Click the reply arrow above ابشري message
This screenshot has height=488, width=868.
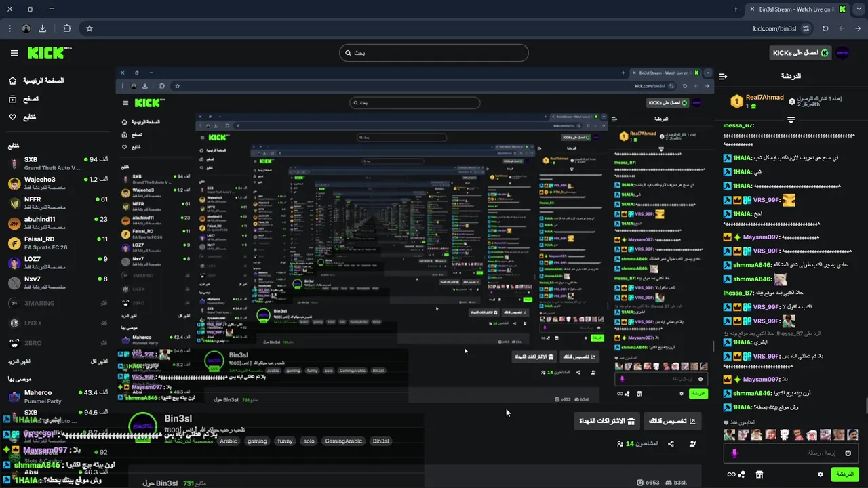pyautogui.click(x=727, y=334)
